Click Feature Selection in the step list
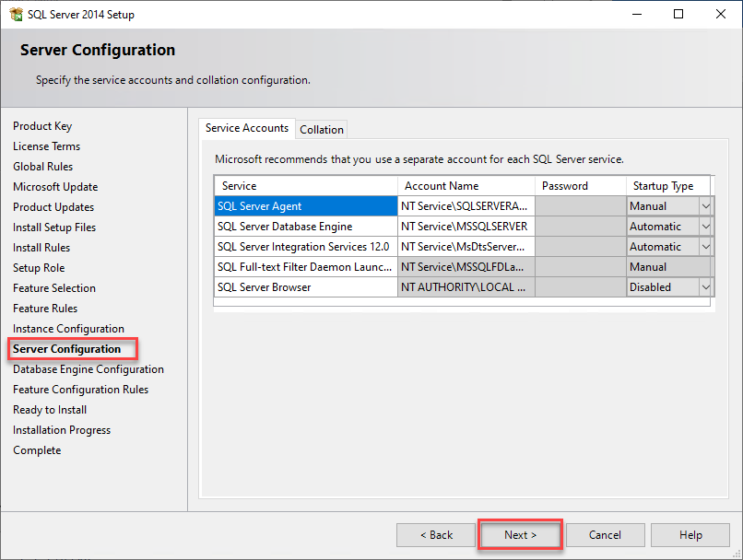Viewport: 743px width, 560px height. click(x=54, y=288)
